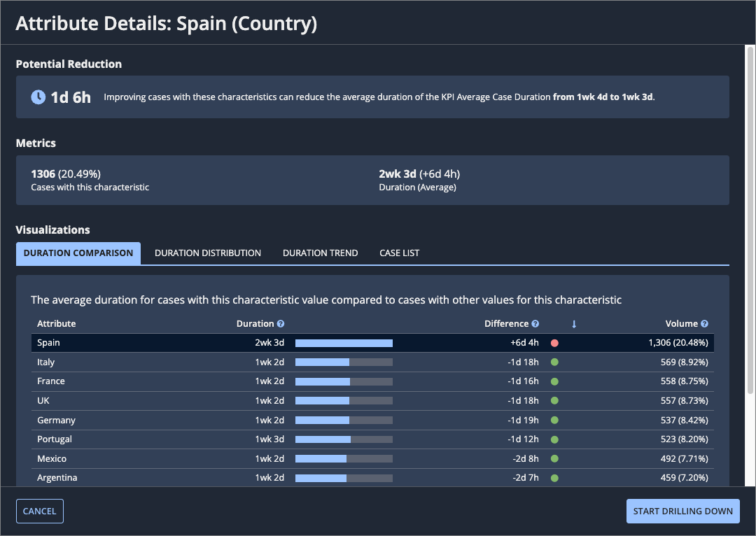Click the Mexico duration bar
Image resolution: width=756 pixels, height=536 pixels.
tap(344, 459)
